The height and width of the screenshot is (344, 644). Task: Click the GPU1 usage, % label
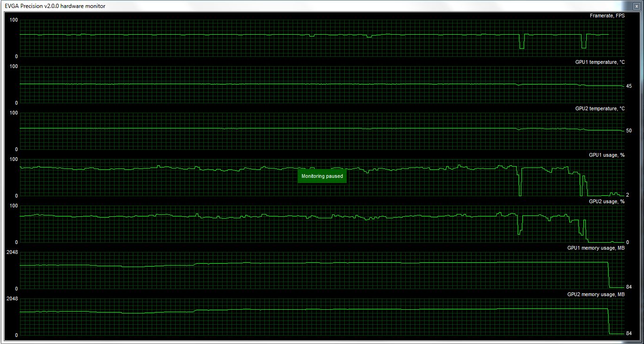pyautogui.click(x=606, y=155)
